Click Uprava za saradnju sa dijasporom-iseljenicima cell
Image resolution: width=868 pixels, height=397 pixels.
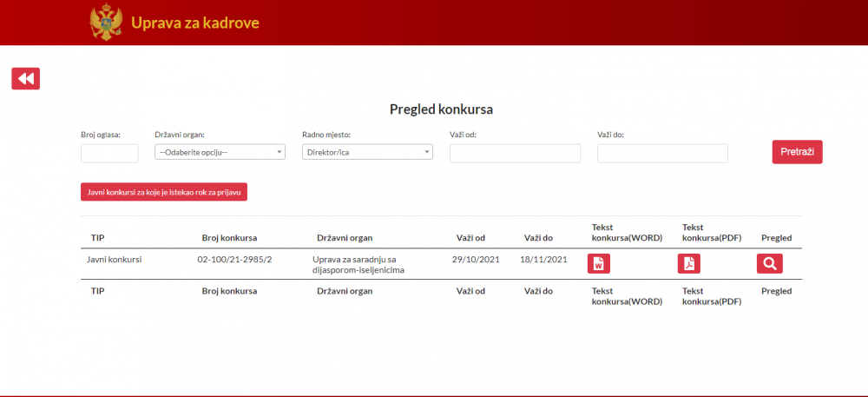tap(354, 264)
